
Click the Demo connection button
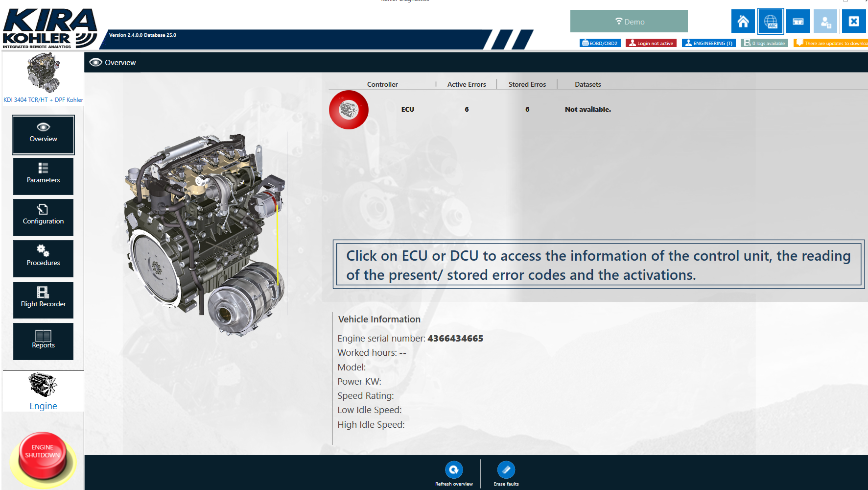point(629,22)
